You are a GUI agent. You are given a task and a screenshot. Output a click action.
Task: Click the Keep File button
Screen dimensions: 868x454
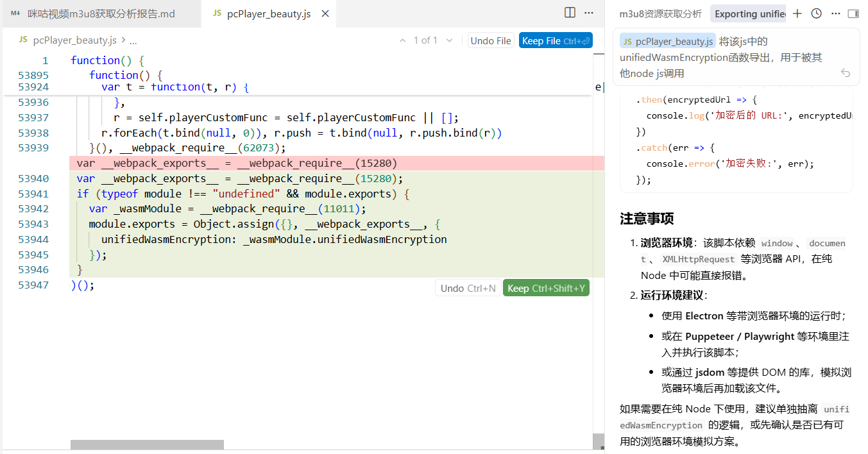coord(556,40)
